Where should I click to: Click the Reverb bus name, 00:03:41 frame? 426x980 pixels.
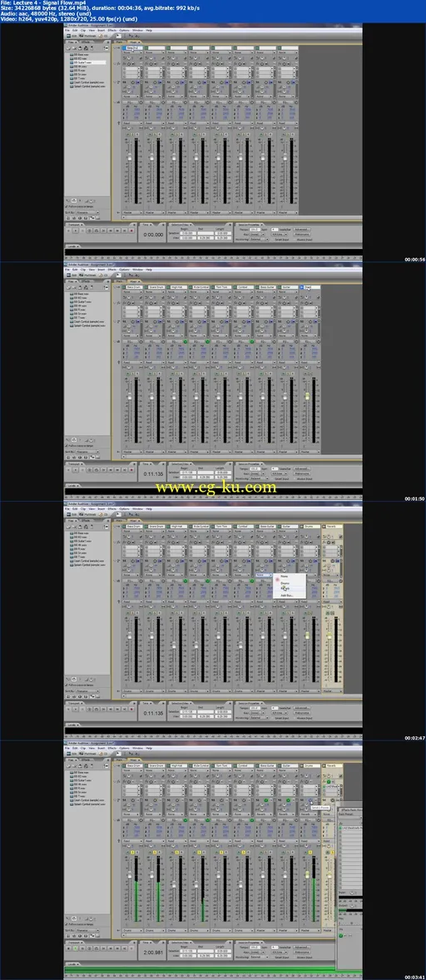tap(334, 765)
